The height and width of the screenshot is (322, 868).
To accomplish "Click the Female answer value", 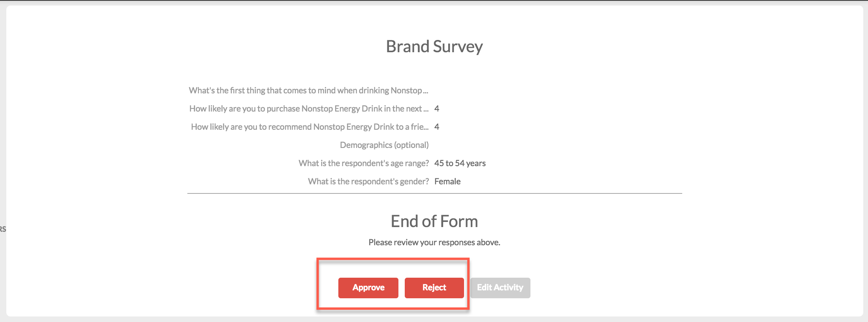I will click(x=447, y=182).
